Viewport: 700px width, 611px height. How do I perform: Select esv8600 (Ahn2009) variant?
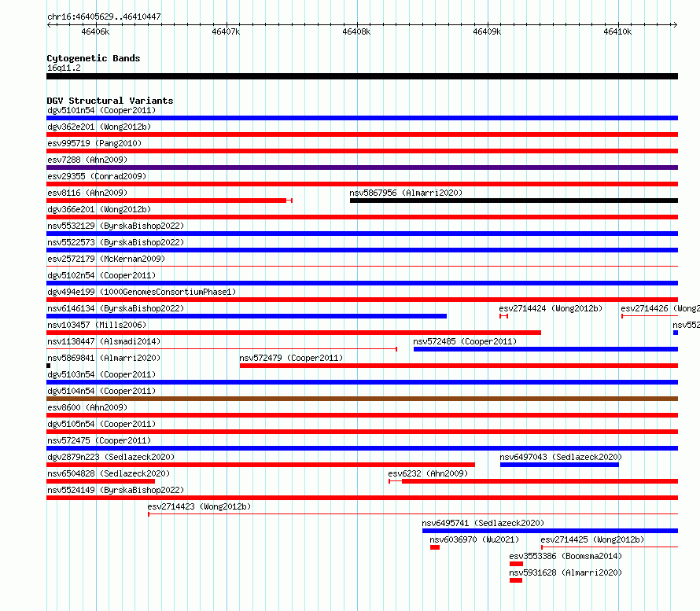click(87, 407)
